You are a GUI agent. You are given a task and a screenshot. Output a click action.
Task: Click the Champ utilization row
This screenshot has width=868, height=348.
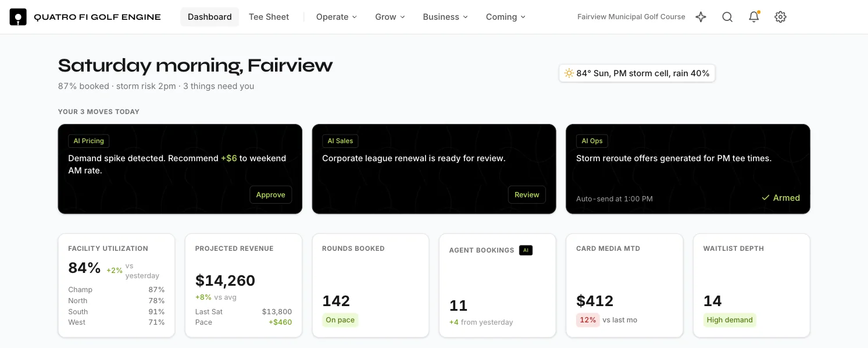[116, 290]
